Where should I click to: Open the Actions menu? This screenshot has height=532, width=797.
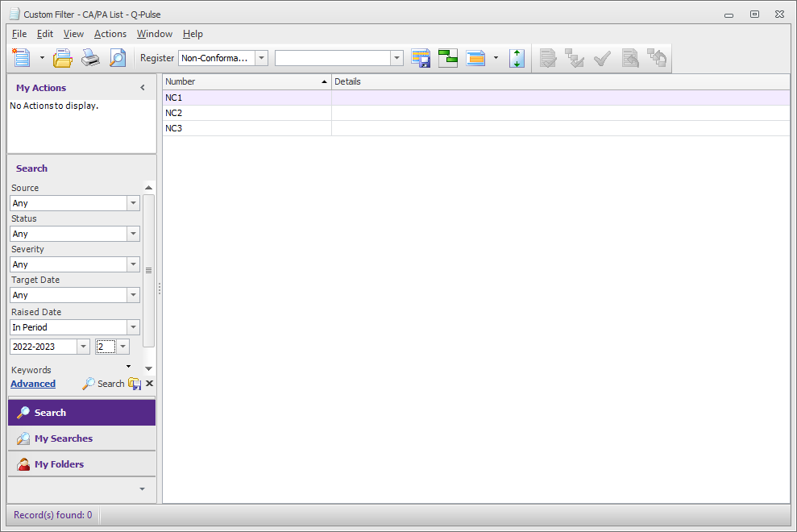click(x=110, y=34)
